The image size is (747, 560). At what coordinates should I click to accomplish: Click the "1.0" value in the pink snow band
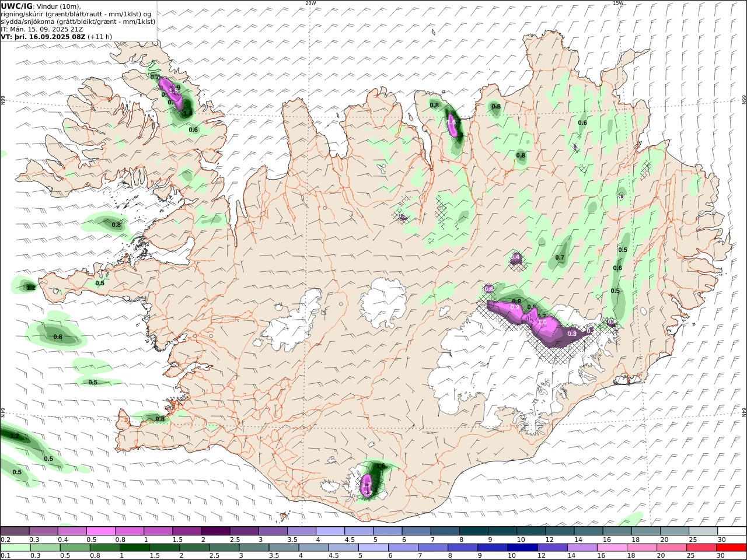point(542,323)
